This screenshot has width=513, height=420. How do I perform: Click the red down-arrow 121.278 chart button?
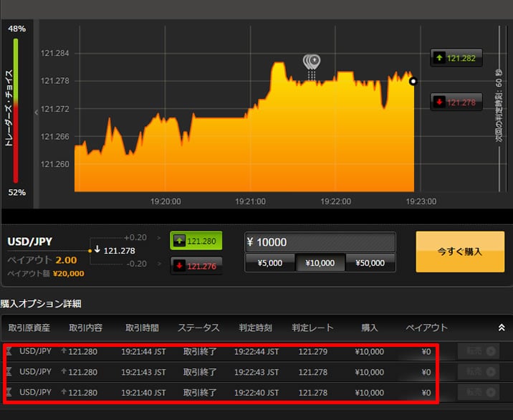pyautogui.click(x=456, y=102)
